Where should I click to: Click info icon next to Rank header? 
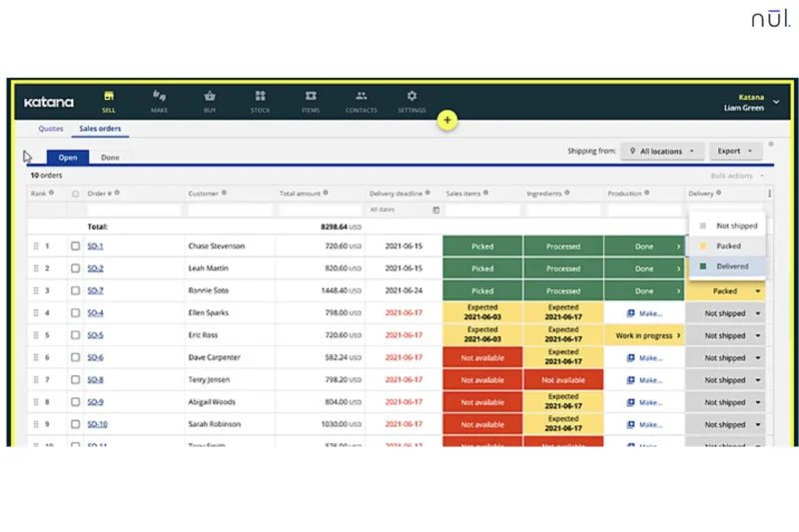[x=52, y=193]
